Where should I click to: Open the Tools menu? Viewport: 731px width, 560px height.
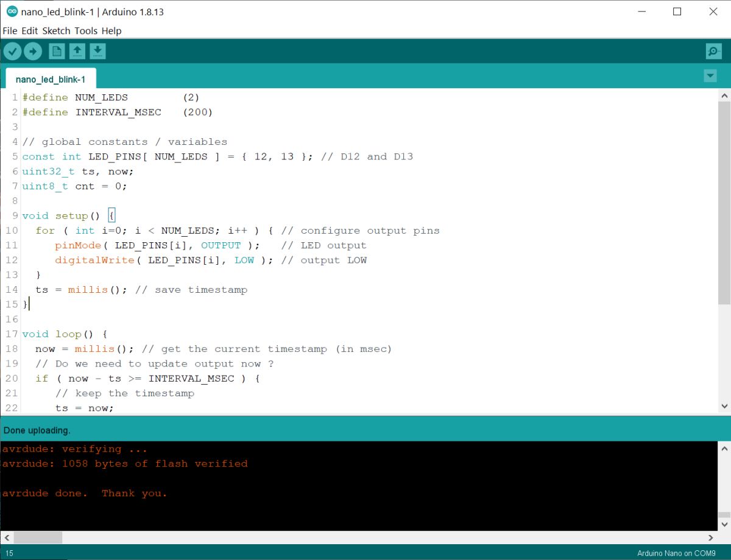pyautogui.click(x=86, y=30)
